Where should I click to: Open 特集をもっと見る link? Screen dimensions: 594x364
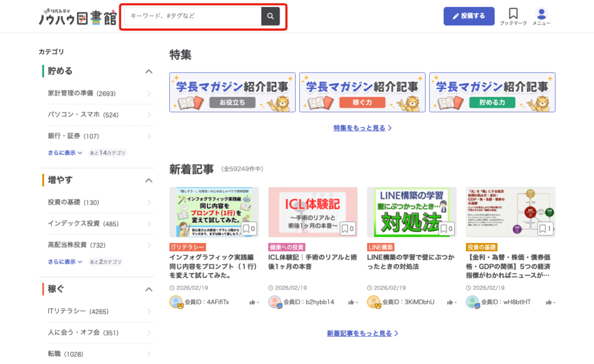click(363, 128)
